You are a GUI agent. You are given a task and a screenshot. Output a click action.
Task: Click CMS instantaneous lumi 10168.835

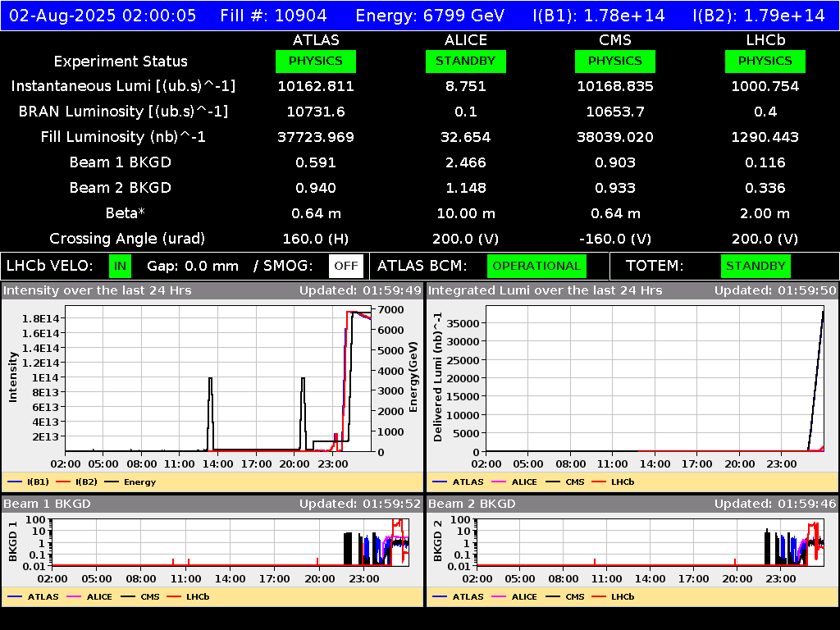click(x=615, y=86)
